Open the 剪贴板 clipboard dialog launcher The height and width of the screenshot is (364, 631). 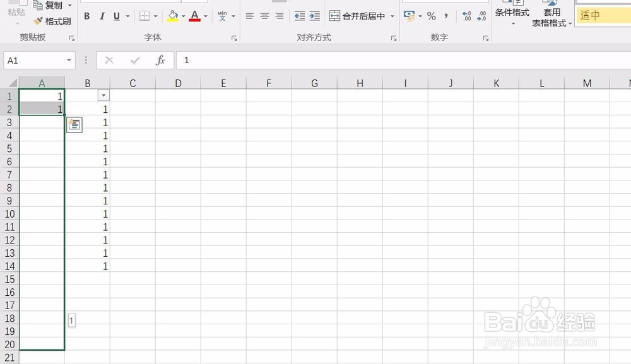pos(72,38)
